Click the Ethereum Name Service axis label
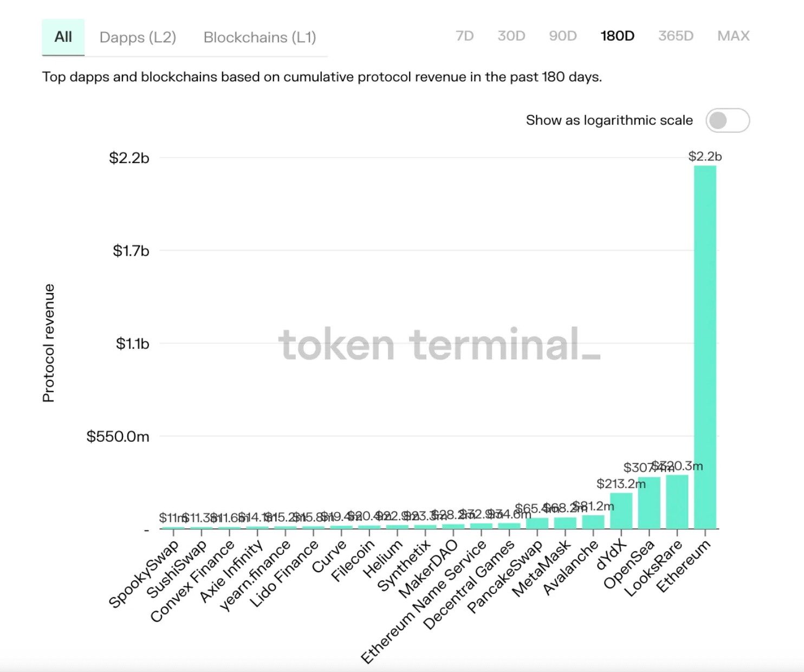The image size is (804, 672). [424, 602]
